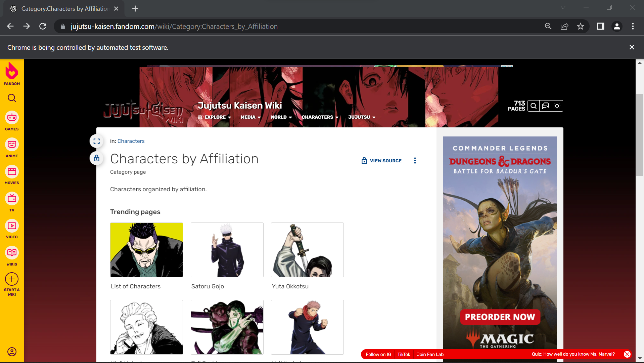Screen dimensions: 644x363
Task: Click TikTok link in bottom bar
Action: [404, 354]
